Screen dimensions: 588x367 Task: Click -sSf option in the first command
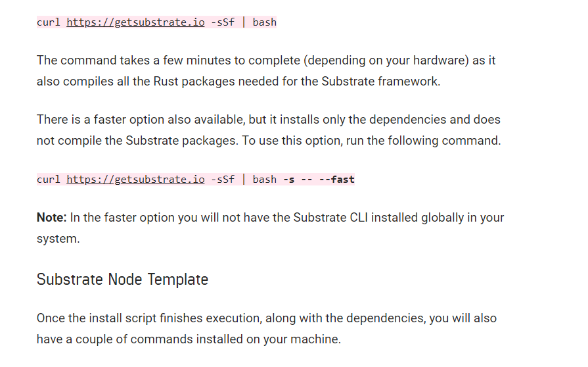pos(222,22)
